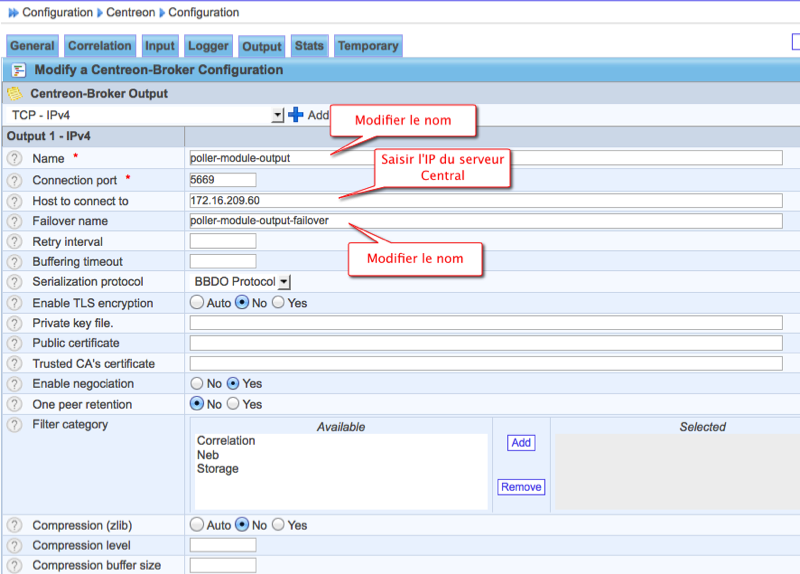The width and height of the screenshot is (800, 574).
Task: Click help icon next to Name field
Action: click(x=15, y=158)
